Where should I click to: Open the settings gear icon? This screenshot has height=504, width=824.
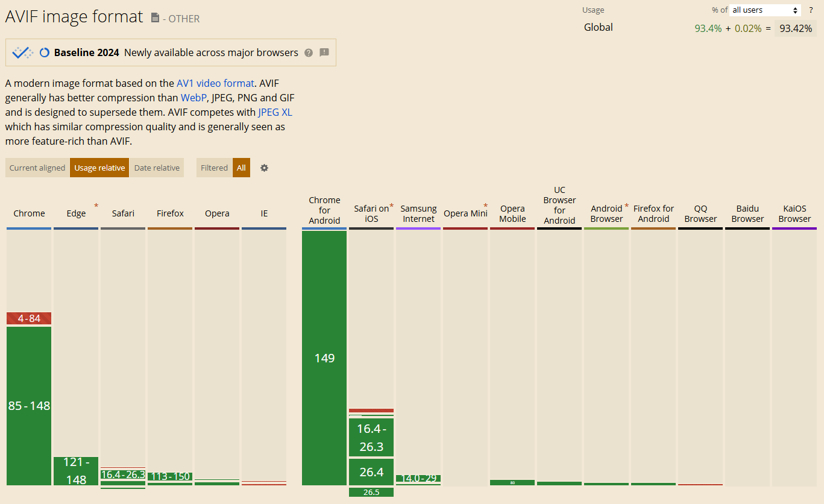pyautogui.click(x=264, y=168)
